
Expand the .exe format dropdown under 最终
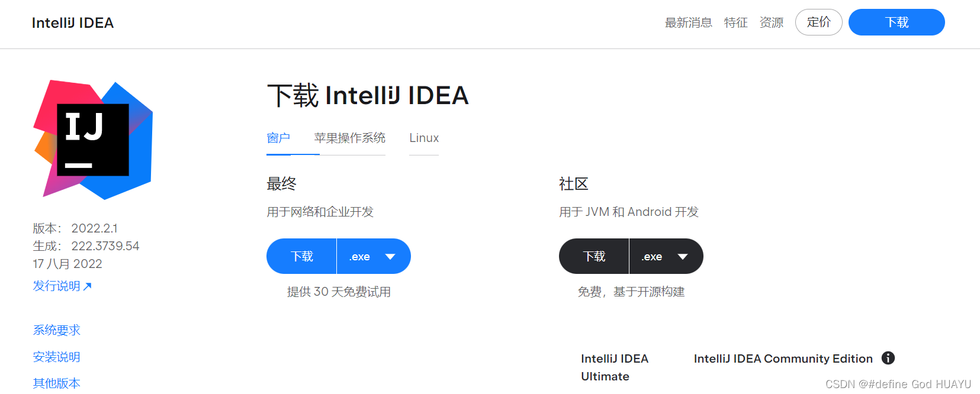click(374, 256)
